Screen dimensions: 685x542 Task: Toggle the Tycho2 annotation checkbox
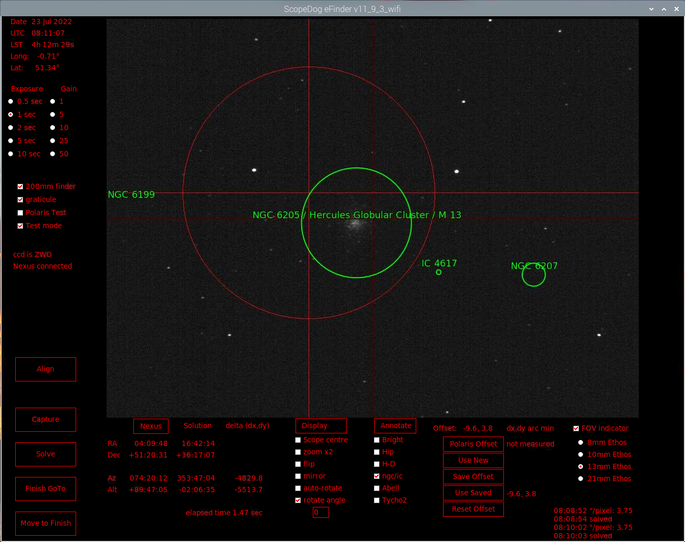[x=377, y=500]
